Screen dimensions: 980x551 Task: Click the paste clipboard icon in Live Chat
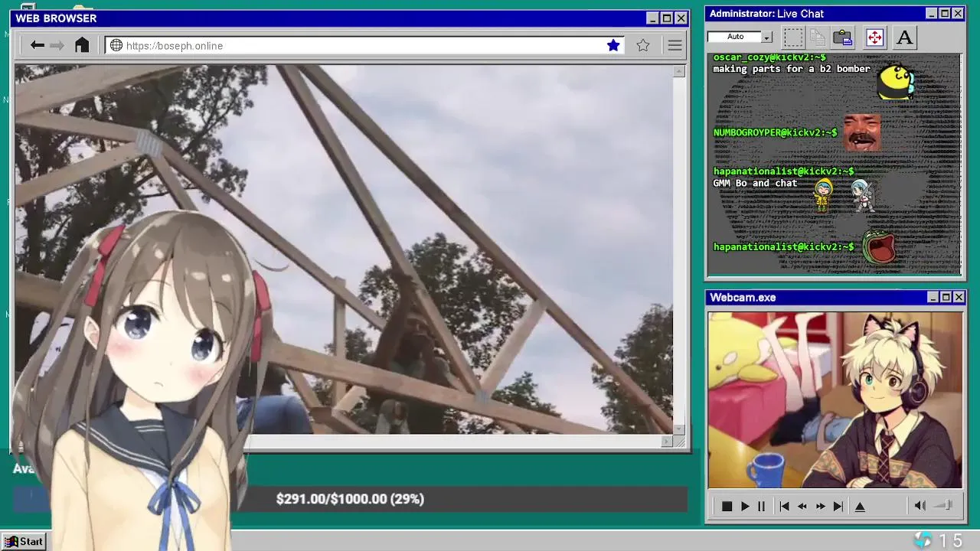[x=843, y=37]
